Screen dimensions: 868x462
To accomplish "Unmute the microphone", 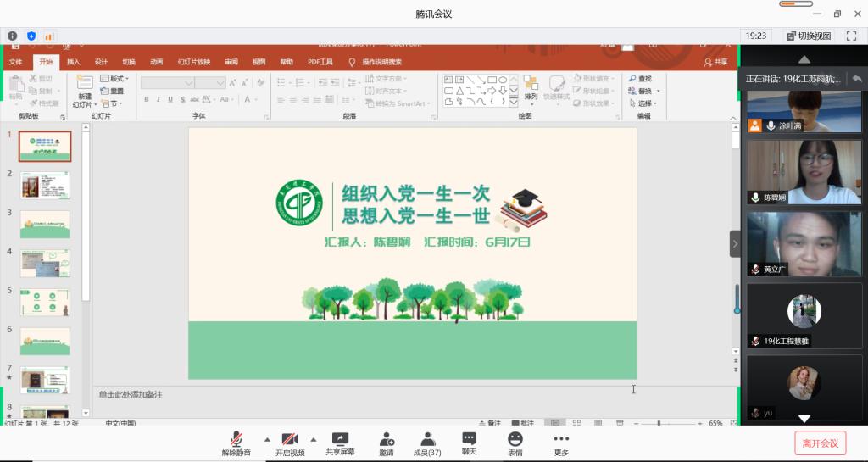I will tap(236, 439).
